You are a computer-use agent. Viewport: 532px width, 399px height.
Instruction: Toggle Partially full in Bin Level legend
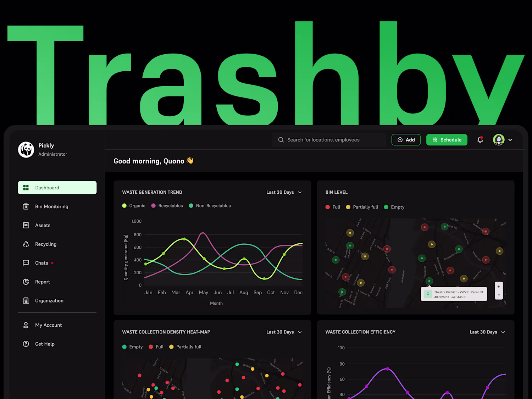362,207
